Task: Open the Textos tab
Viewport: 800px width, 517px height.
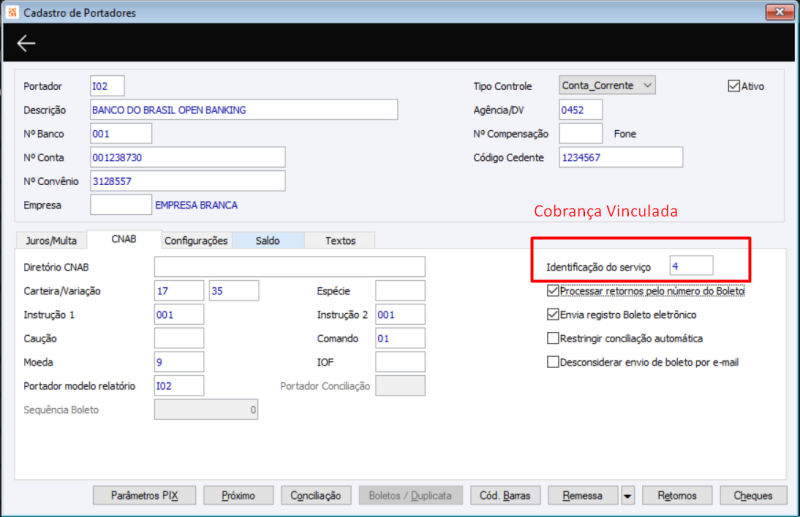Action: click(x=340, y=240)
